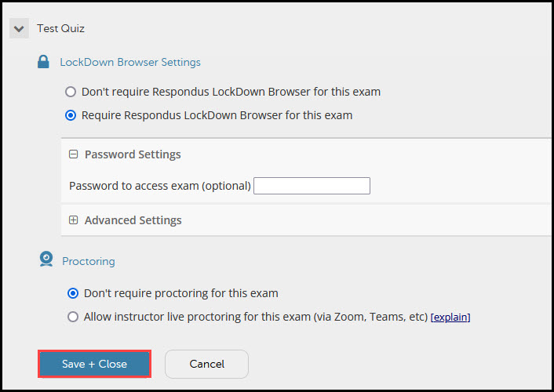Click Save + Close button

(95, 364)
